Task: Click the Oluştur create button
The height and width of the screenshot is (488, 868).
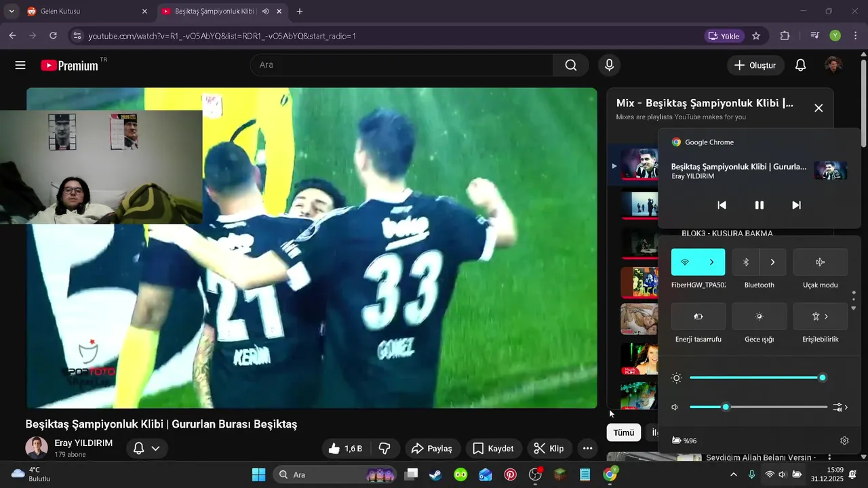Action: coord(755,65)
